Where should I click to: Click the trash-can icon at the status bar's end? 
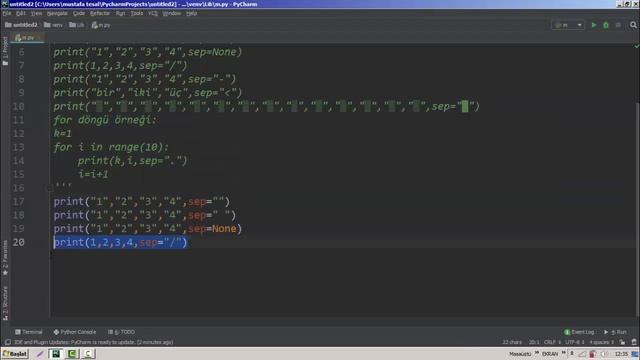pyautogui.click(x=634, y=342)
